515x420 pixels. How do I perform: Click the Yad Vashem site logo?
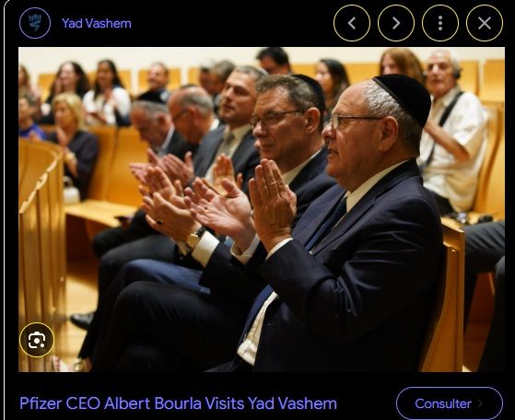(35, 23)
